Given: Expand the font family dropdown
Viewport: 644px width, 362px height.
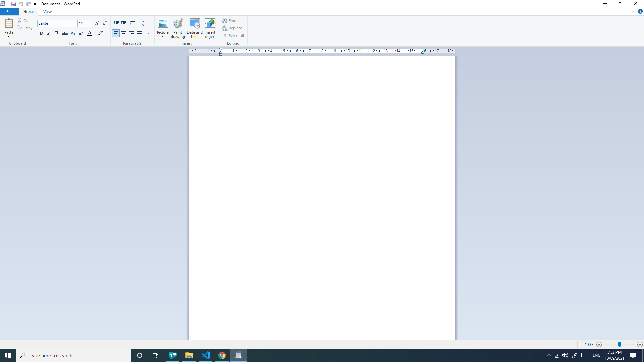Looking at the screenshot, I should tap(75, 23).
